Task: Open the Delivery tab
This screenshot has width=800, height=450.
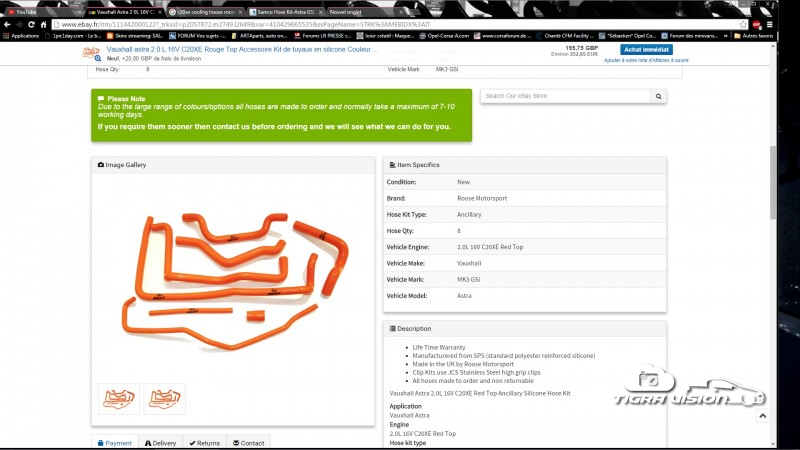Action: pyautogui.click(x=160, y=442)
